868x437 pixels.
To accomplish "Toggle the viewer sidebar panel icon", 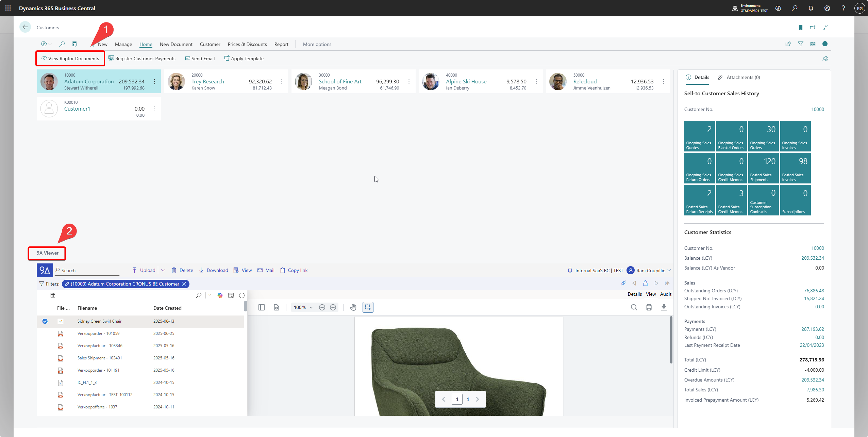I will [261, 307].
